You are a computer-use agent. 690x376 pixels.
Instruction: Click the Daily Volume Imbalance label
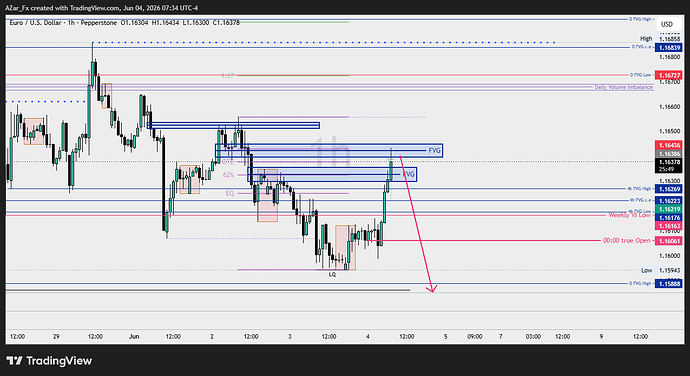(x=624, y=87)
